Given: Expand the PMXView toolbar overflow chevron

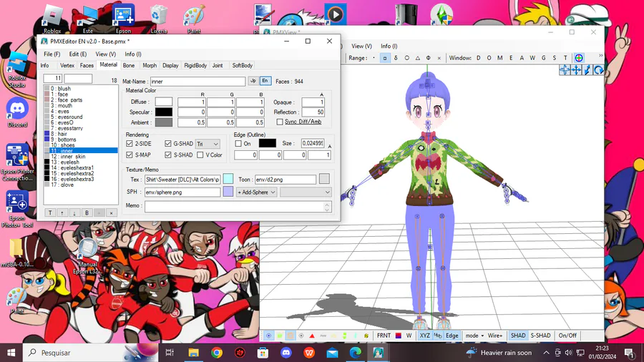Looking at the screenshot, I should click(600, 55).
